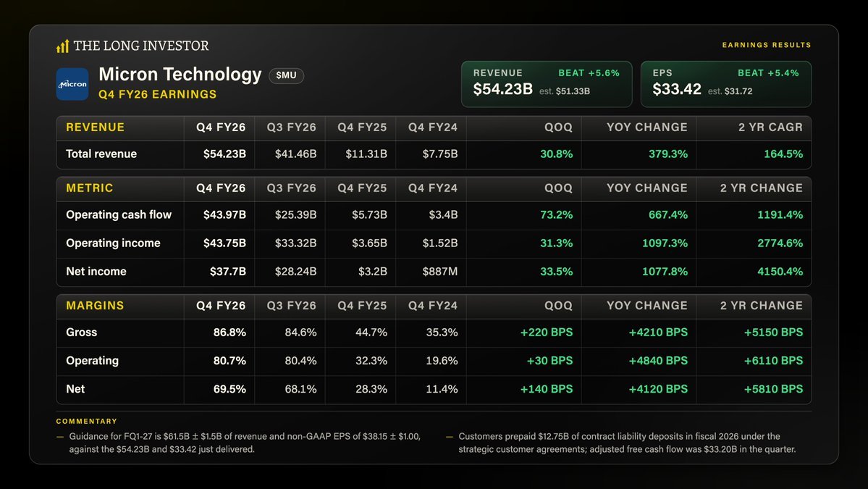Click Operating cash flow Q3 FY26 value $25.39B

tap(295, 215)
